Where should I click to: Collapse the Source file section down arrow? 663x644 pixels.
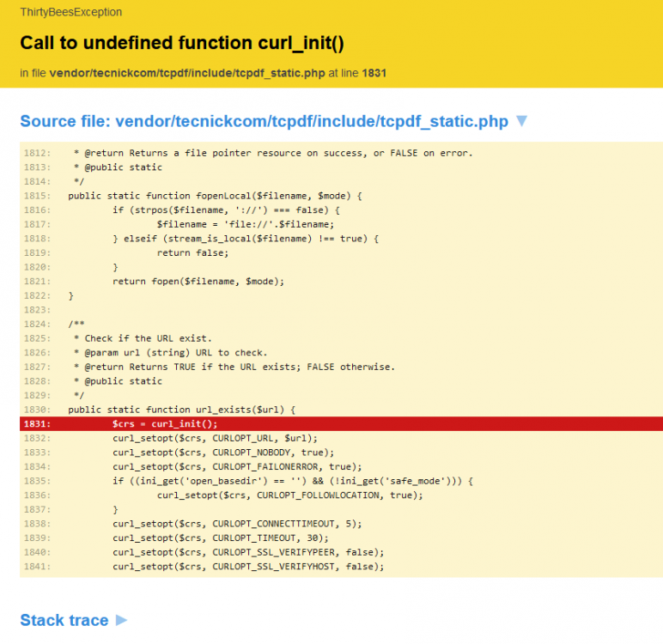click(x=520, y=121)
